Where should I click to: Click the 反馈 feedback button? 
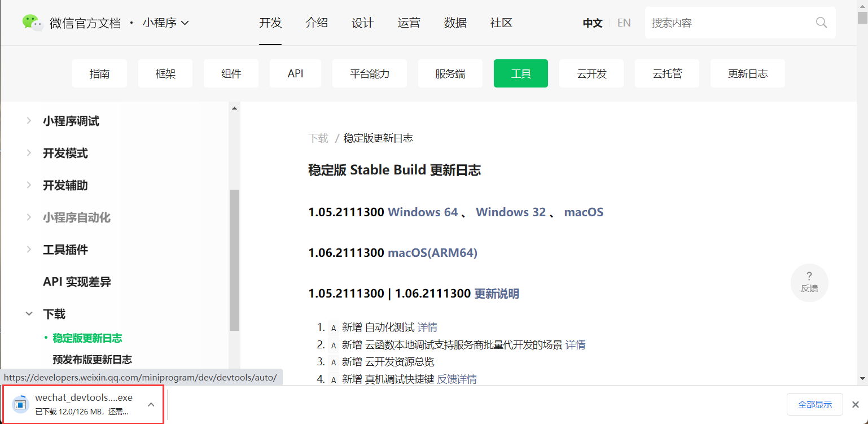click(809, 282)
